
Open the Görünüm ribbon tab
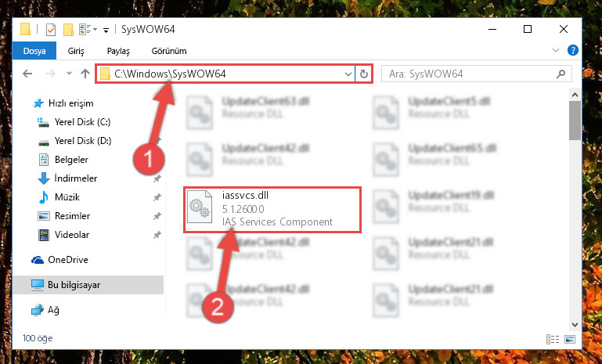[169, 51]
